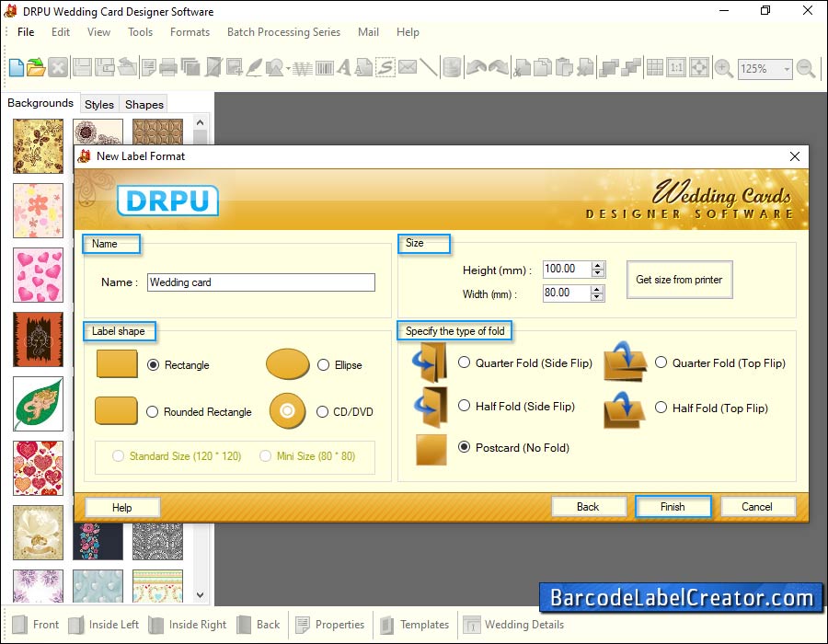Select the golden butterflies background thumbnail
The width and height of the screenshot is (828, 644).
pos(38,146)
